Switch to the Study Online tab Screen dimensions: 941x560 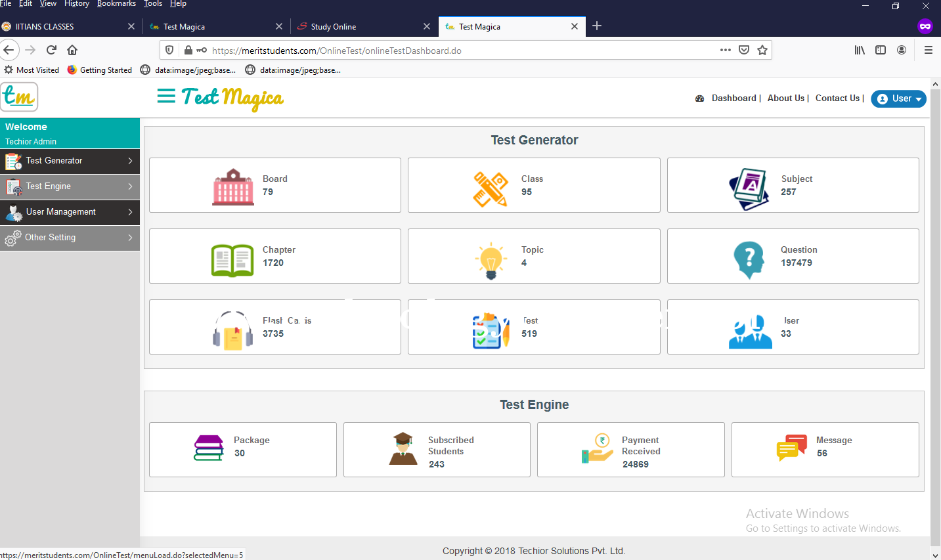[x=364, y=26]
